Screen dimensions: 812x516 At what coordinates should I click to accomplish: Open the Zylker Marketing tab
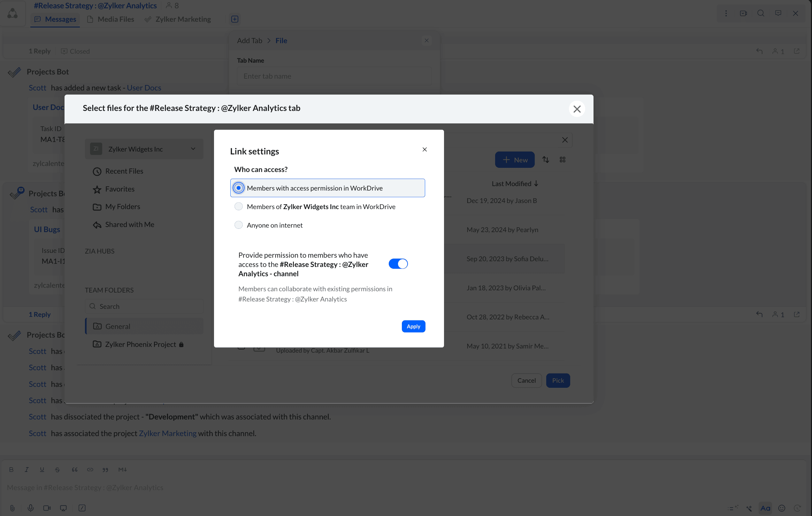[178, 19]
